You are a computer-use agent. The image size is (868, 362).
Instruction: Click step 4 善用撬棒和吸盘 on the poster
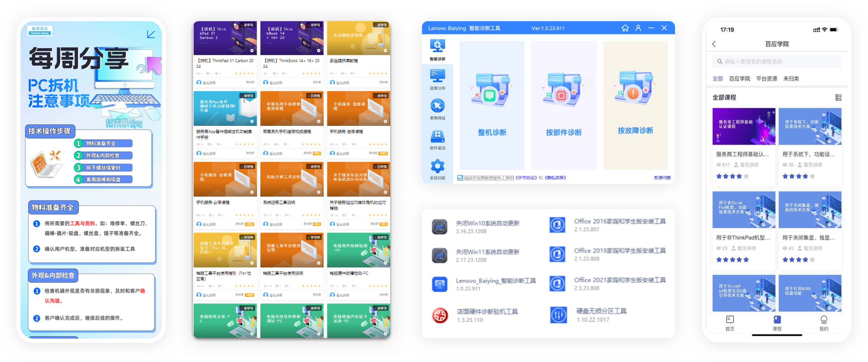coord(103,180)
